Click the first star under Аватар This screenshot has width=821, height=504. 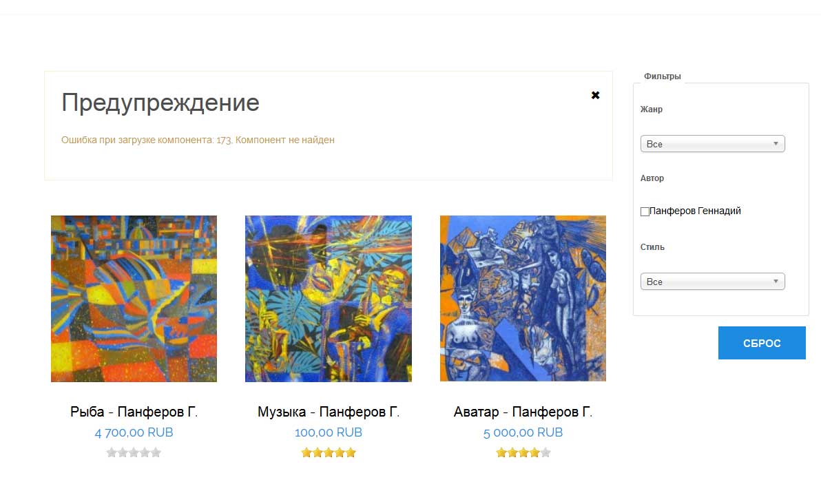(x=501, y=453)
